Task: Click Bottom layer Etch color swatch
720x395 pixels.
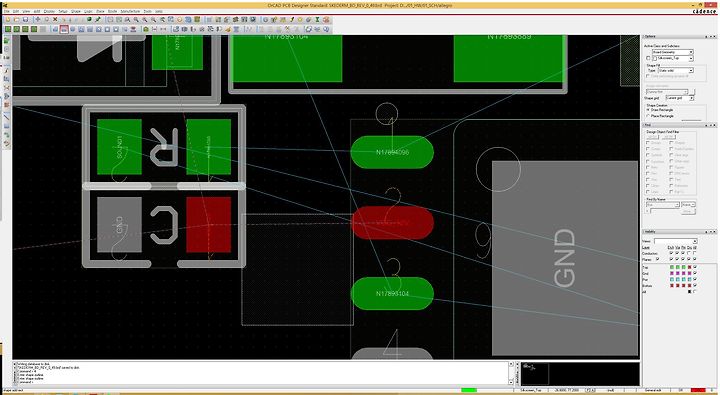Action: pos(672,285)
